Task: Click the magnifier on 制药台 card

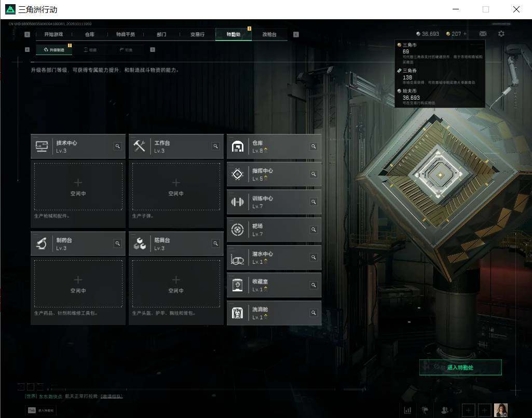Action: click(x=117, y=244)
